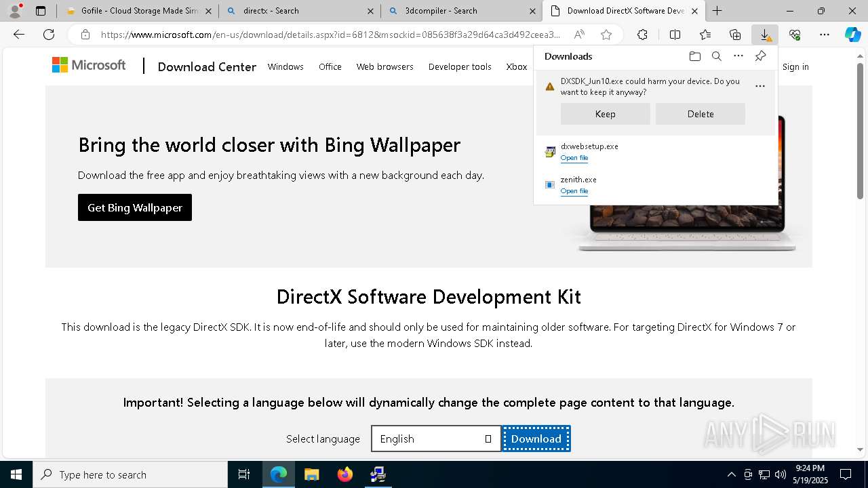
Task: Search downloads with magnifier icon
Action: (x=716, y=56)
